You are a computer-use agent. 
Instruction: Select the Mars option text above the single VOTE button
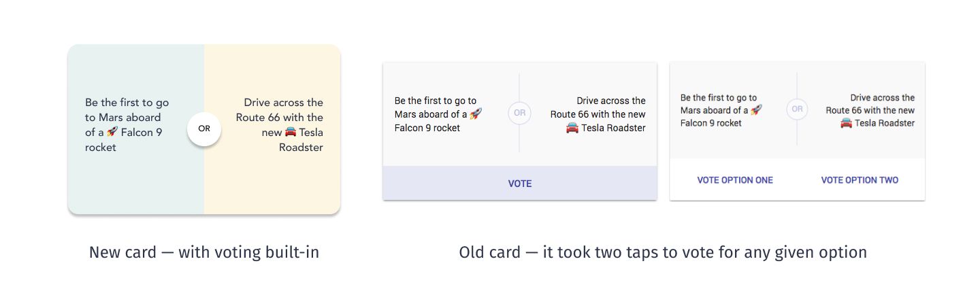[436, 114]
